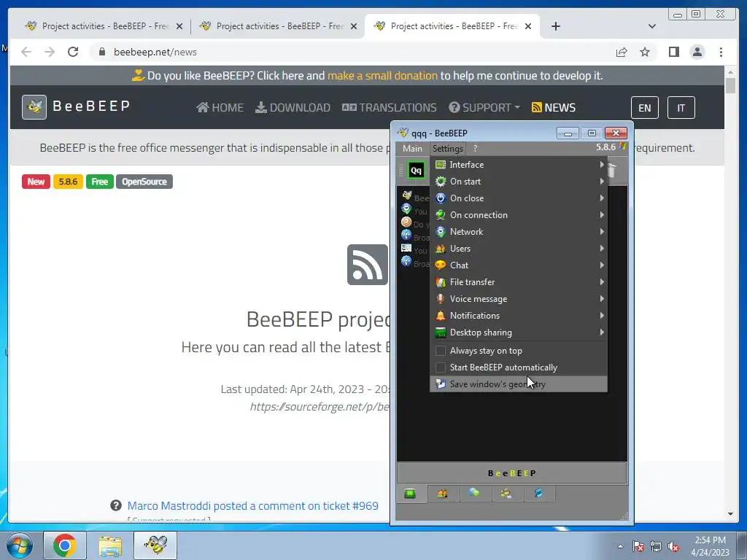The image size is (747, 560).
Task: Open a new browser tab
Action: (555, 26)
